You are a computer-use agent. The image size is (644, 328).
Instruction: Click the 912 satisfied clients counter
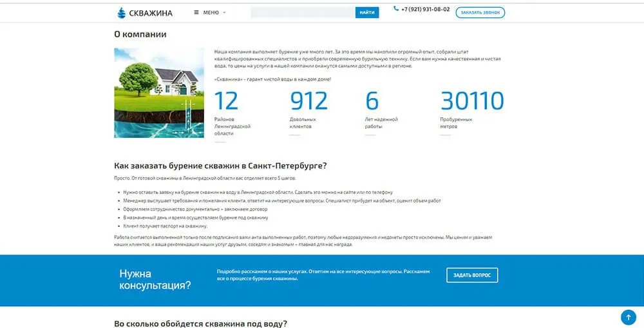pos(308,101)
